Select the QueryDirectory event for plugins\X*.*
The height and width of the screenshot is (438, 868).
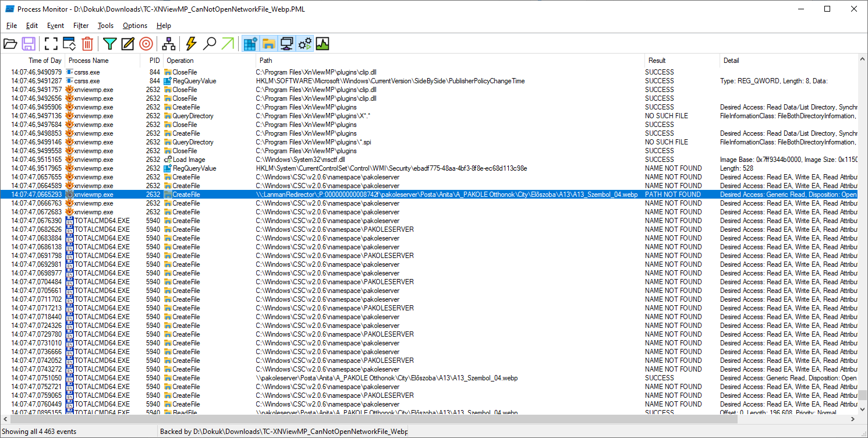[429, 116]
